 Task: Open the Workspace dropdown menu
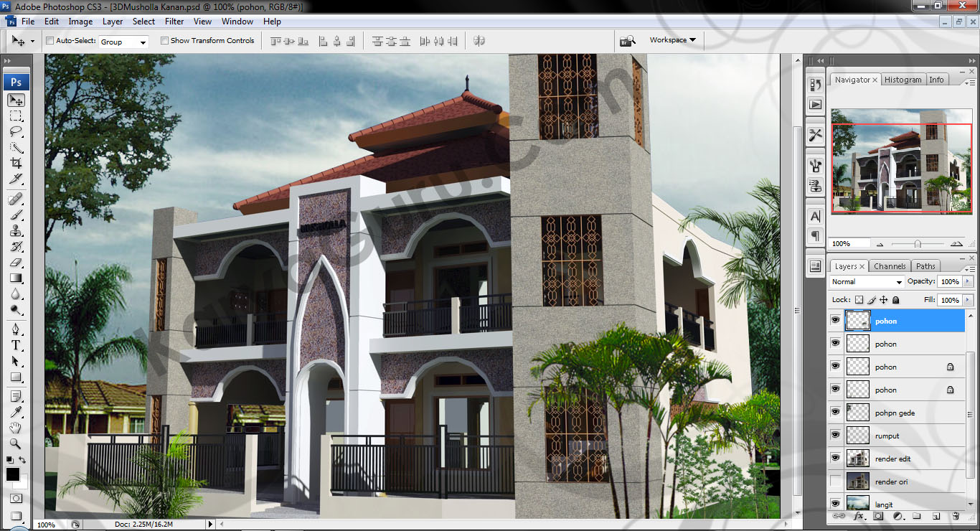672,40
